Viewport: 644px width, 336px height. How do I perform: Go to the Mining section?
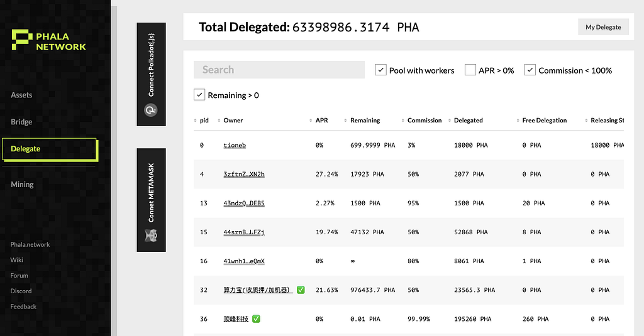tap(22, 184)
